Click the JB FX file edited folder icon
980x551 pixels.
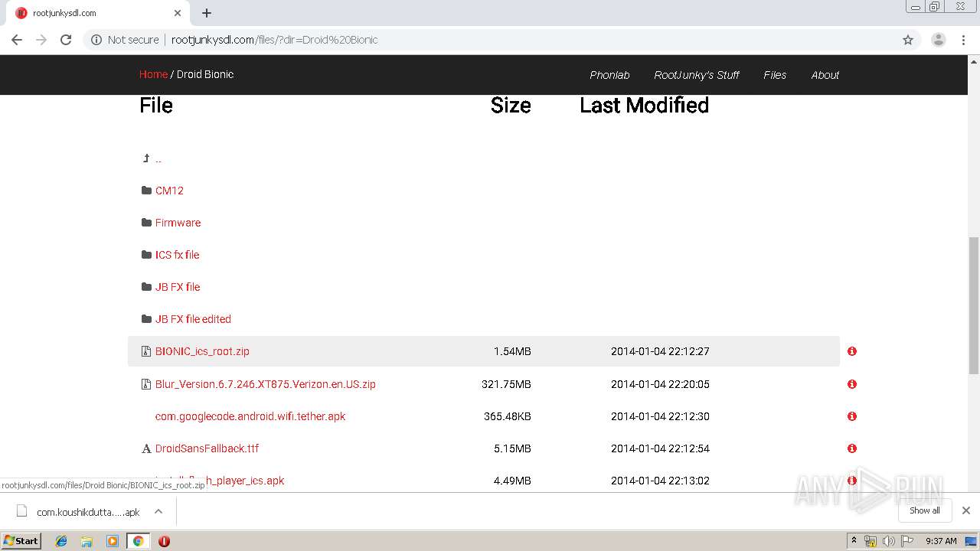tap(146, 319)
